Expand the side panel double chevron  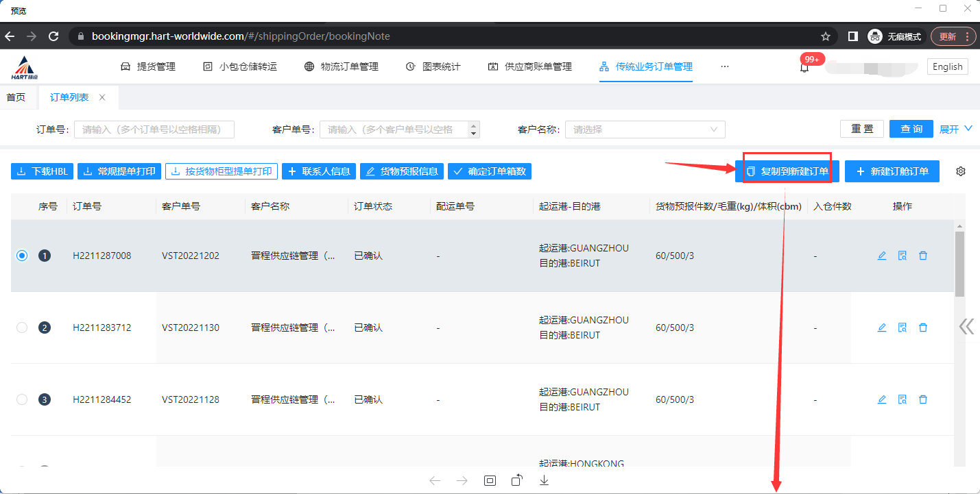(x=966, y=326)
